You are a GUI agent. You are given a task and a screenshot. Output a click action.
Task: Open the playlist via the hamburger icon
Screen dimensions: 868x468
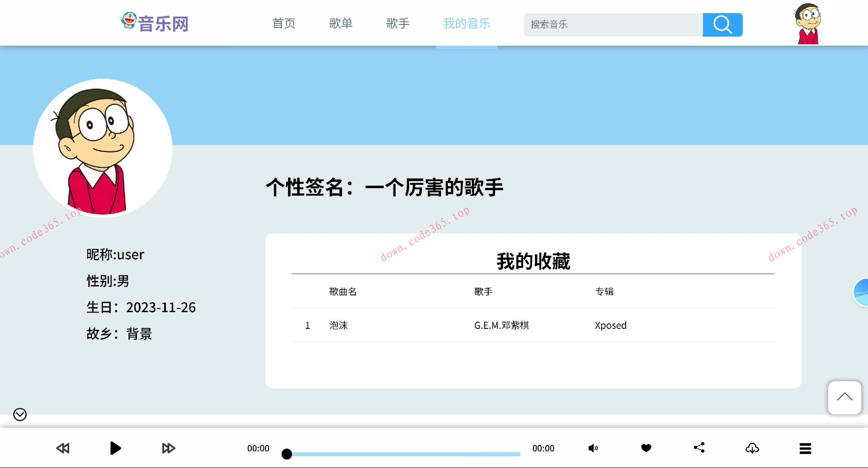(x=805, y=448)
